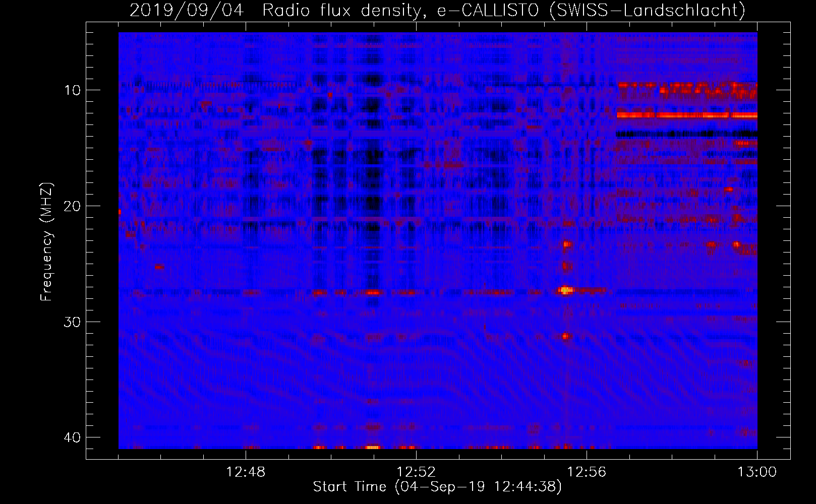Click the plot title "Radio flux density, e-CALLISTO (SWISS-Landschlacht)"

(504, 10)
